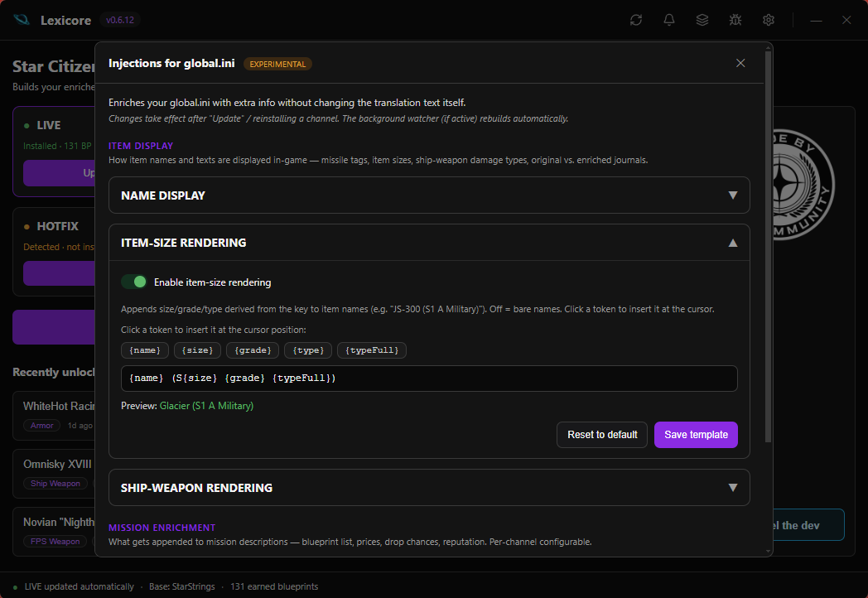Image resolution: width=868 pixels, height=598 pixels.
Task: Open the notifications bell icon
Action: point(668,20)
